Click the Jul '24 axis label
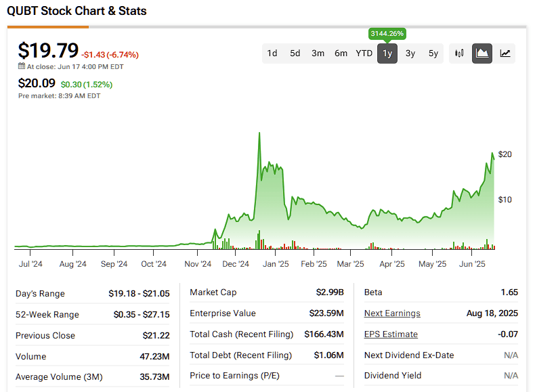Viewport: 535px width, 392px height. tap(30, 264)
